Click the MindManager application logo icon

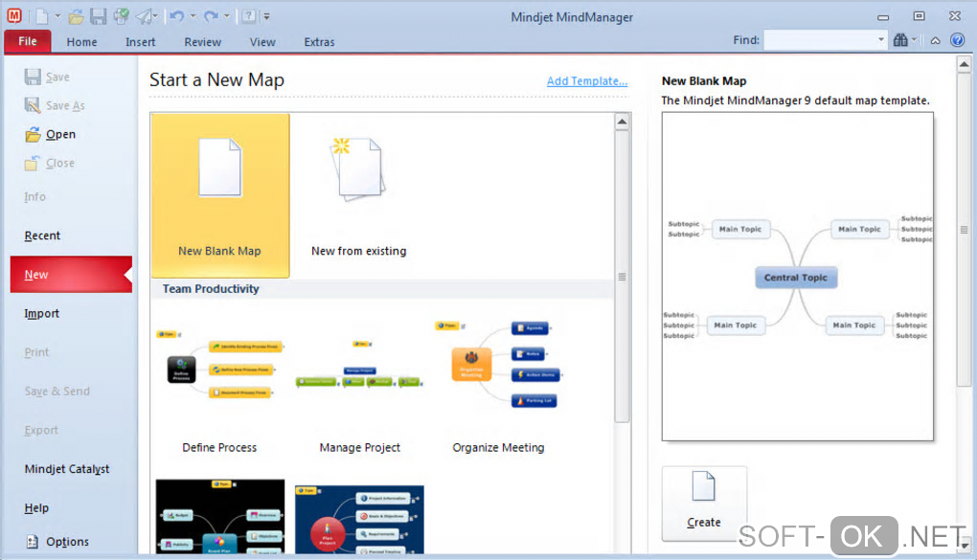pos(13,16)
